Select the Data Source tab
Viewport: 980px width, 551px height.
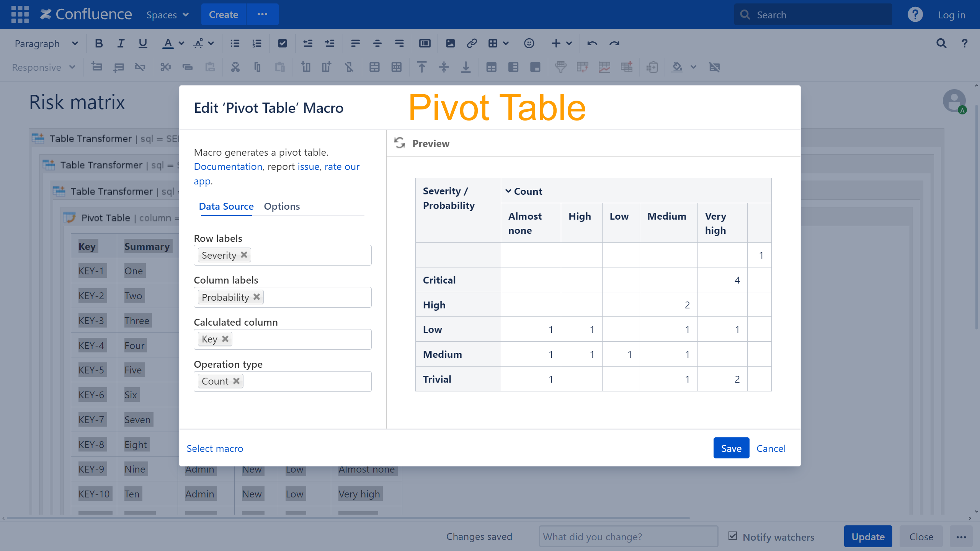[226, 206]
